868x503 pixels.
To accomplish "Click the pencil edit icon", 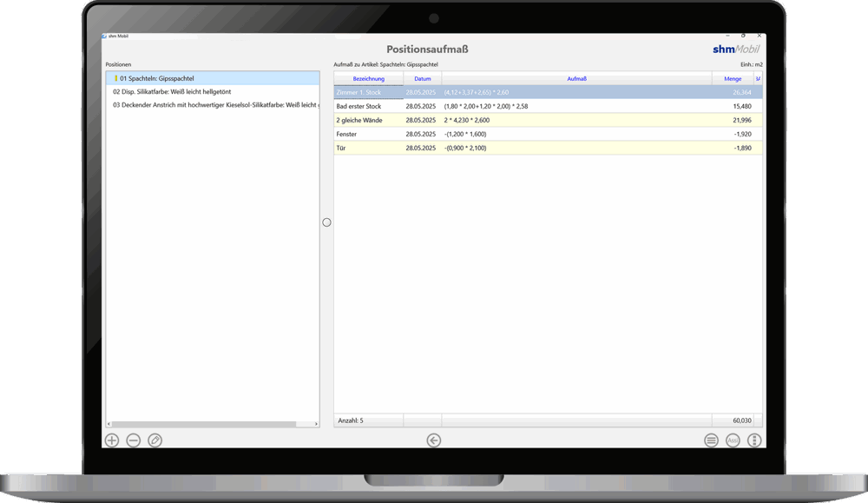I will 155,440.
